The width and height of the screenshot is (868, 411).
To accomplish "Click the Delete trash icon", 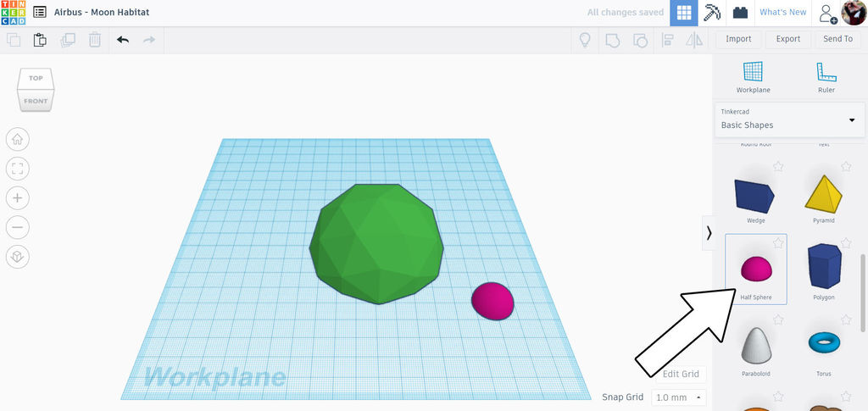I will (95, 40).
